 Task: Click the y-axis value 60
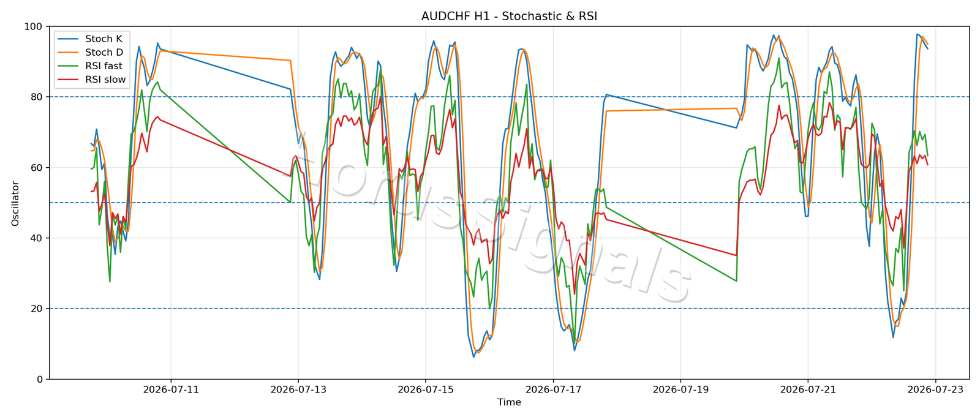click(37, 168)
